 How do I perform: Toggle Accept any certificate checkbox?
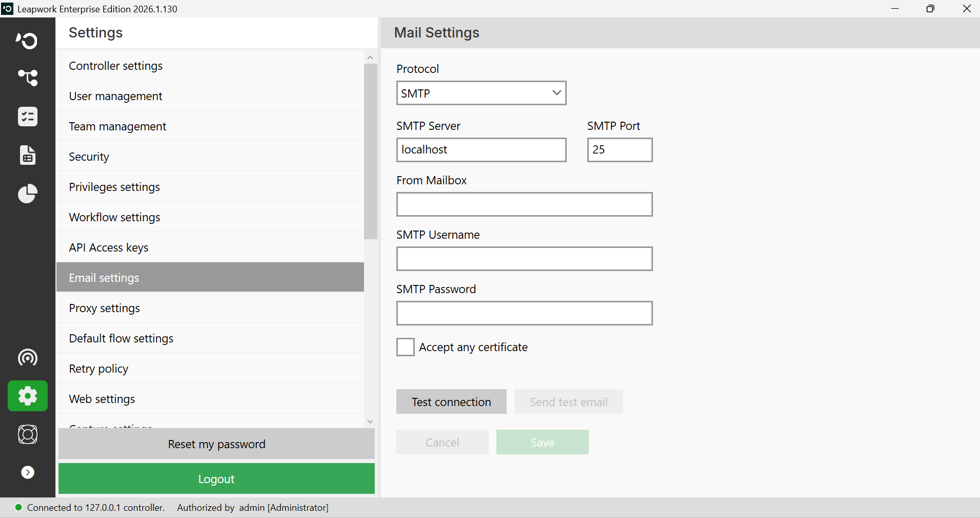tap(405, 347)
